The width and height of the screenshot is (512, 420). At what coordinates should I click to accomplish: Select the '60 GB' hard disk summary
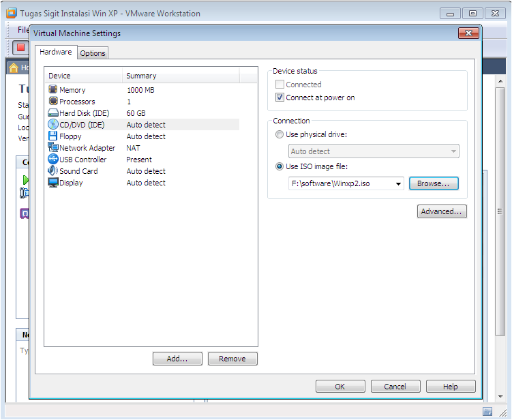pyautogui.click(x=136, y=113)
